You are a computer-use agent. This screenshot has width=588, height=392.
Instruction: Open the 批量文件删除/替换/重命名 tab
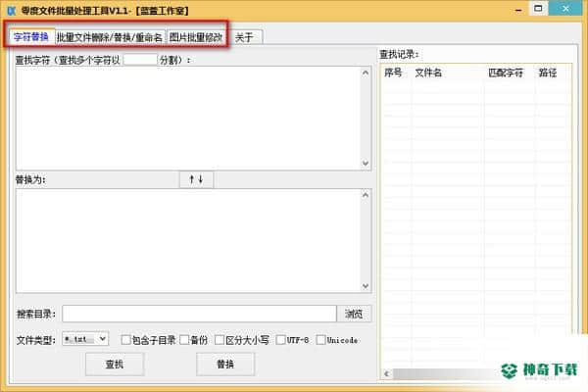[x=110, y=37]
